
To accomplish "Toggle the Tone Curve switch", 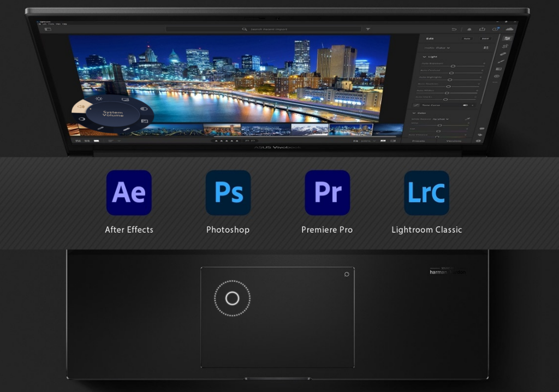I will pyautogui.click(x=466, y=105).
